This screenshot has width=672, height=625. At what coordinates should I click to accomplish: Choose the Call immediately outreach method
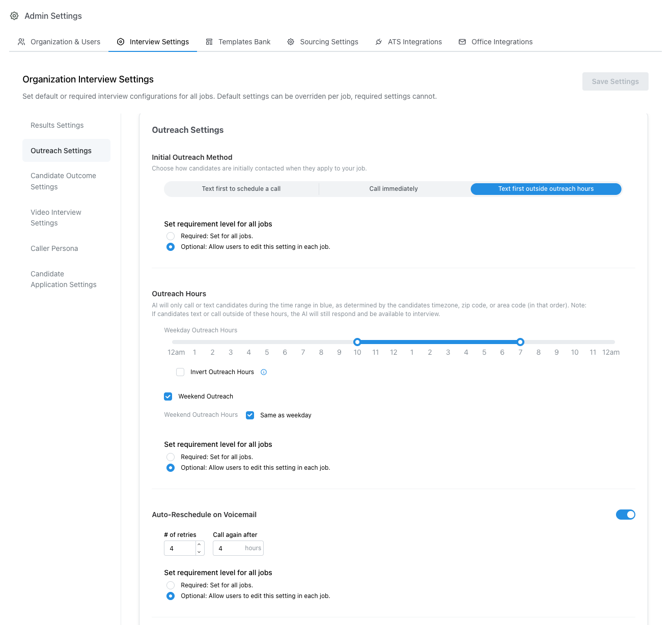point(394,189)
